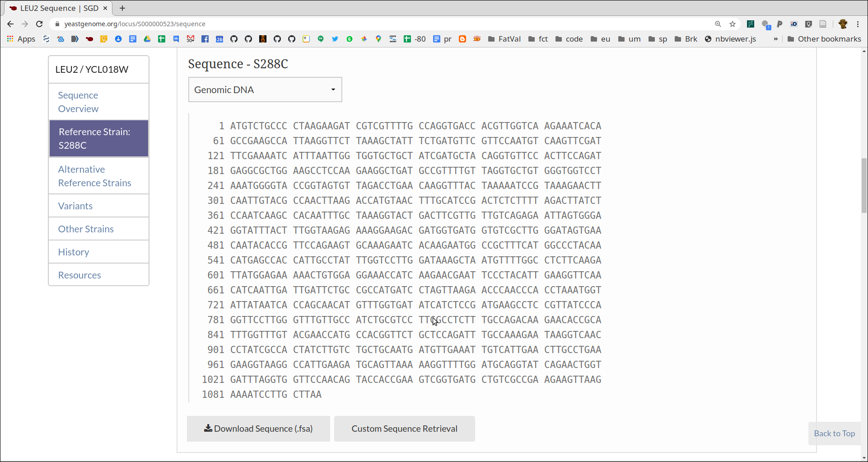
Task: Open the Facebook bookmark icon
Action: pyautogui.click(x=205, y=39)
